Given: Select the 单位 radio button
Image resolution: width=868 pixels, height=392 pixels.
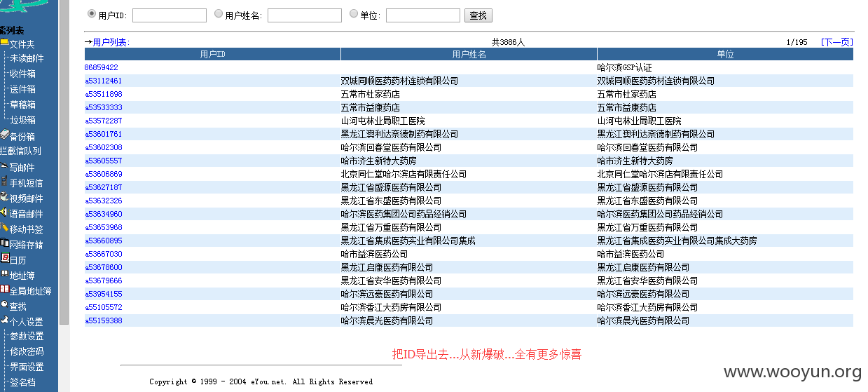Looking at the screenshot, I should click(353, 13).
